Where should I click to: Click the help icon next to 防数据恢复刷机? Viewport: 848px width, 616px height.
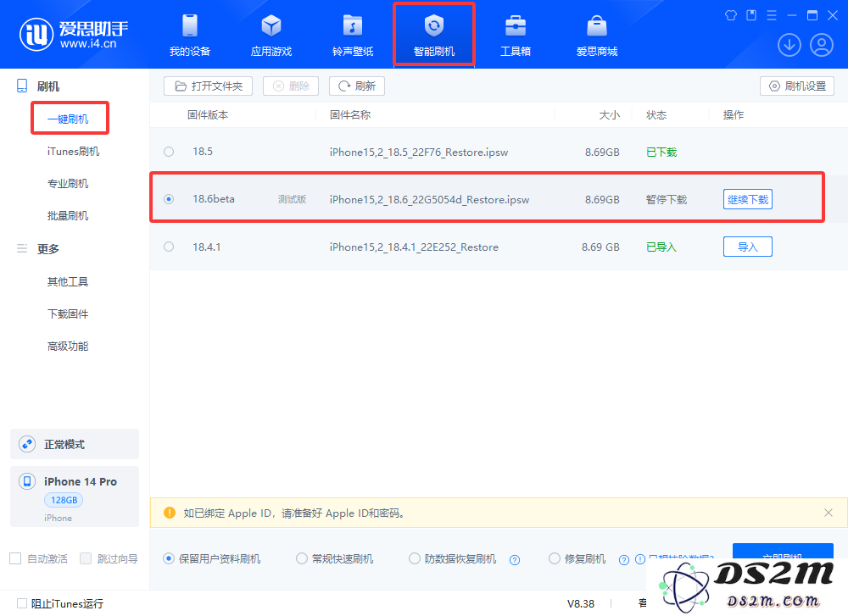515,560
